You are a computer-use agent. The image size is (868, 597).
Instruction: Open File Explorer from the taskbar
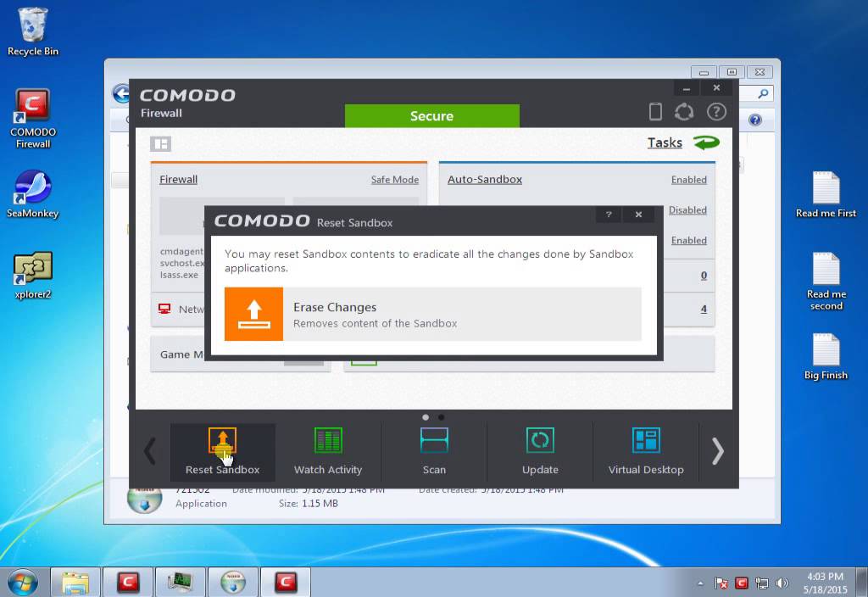tap(75, 582)
